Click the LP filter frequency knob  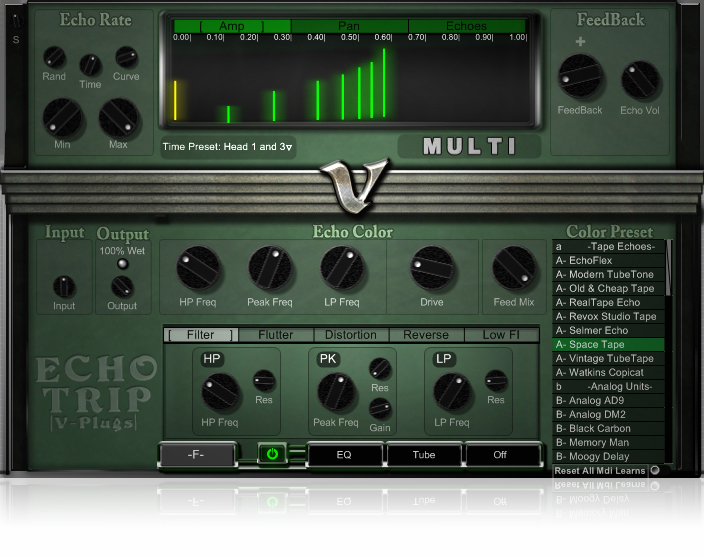coord(453,392)
